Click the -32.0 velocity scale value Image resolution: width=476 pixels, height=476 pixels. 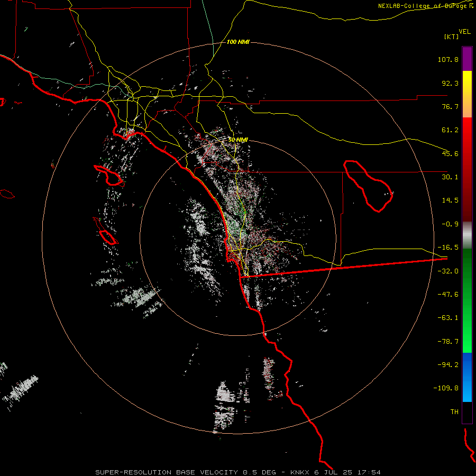(448, 271)
